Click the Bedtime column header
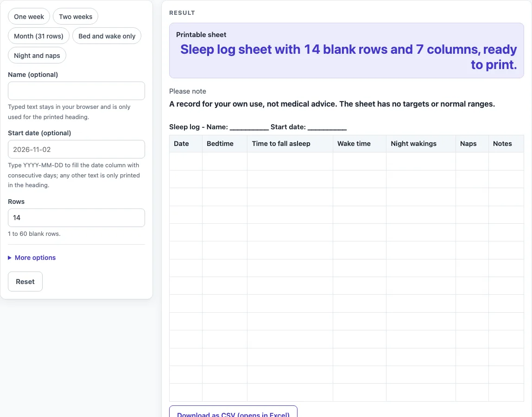 [225, 144]
